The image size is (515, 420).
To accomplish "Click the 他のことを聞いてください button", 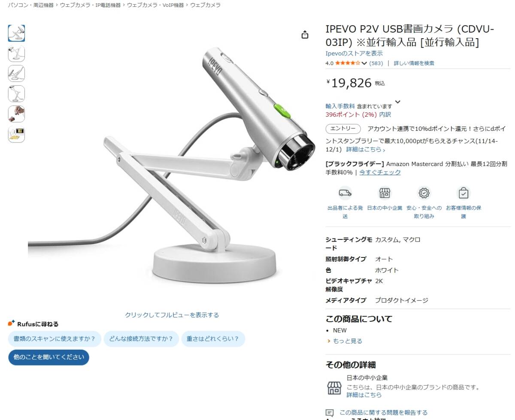I will [x=48, y=357].
